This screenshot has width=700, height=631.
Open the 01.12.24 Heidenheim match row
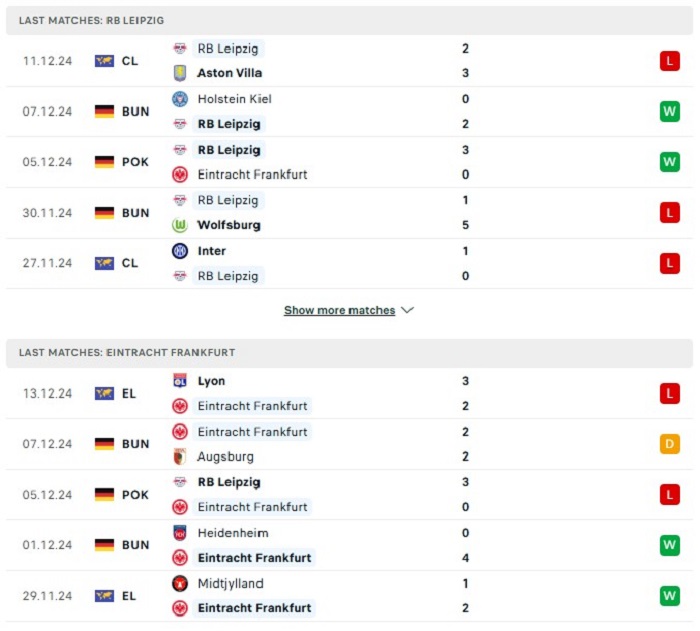coord(350,545)
